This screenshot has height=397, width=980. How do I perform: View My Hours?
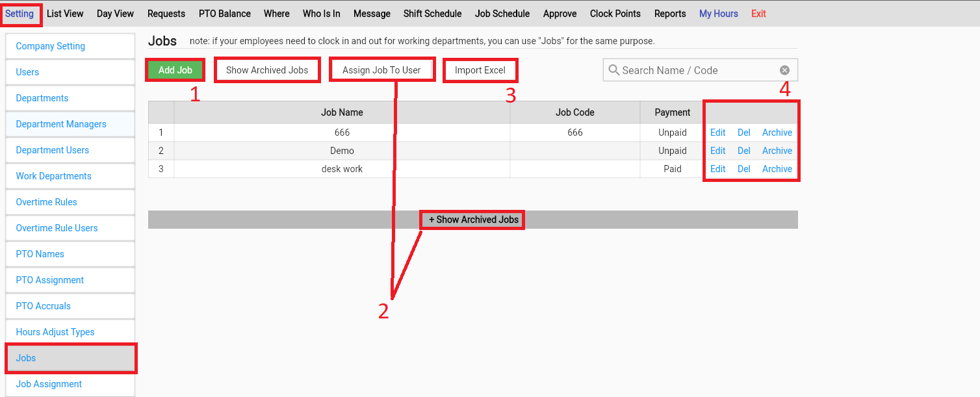click(x=719, y=14)
